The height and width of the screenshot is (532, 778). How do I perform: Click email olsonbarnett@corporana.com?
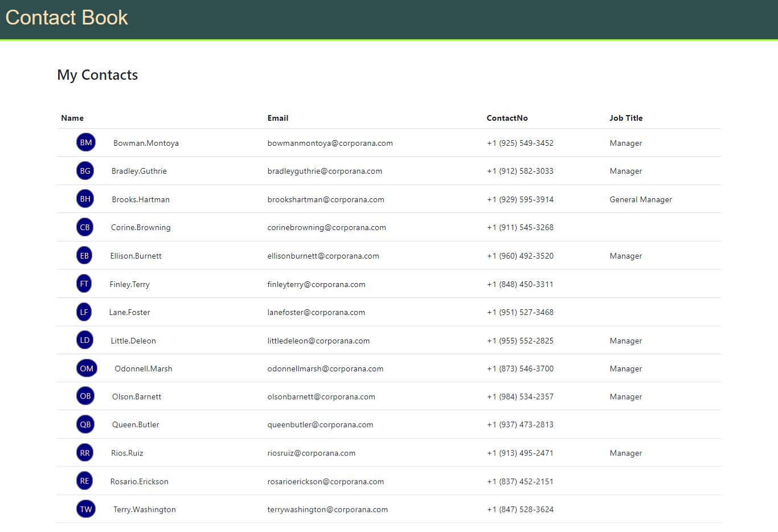point(321,396)
